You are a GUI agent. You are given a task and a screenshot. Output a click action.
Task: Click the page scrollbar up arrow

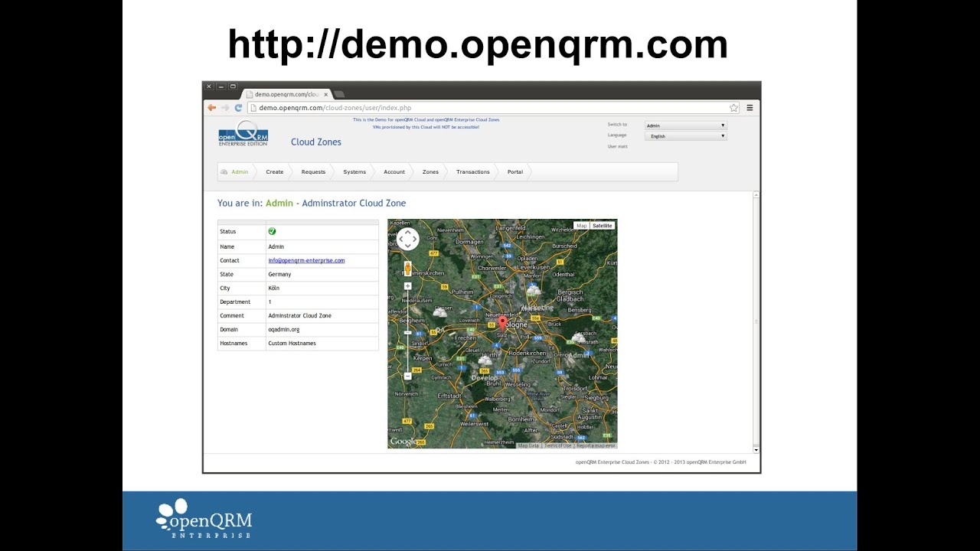[756, 195]
